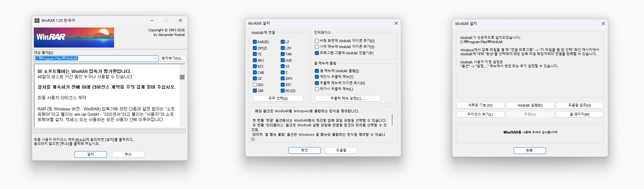Screen dimensions: 644x189
Task: Click the 새로운 기능(W) button
Action: click(480, 105)
